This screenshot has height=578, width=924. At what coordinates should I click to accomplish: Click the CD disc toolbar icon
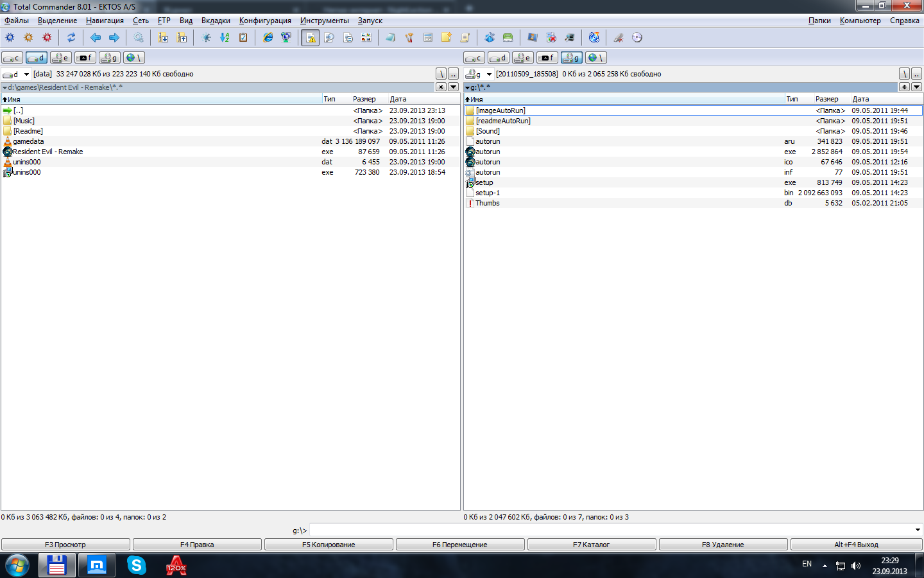tap(637, 37)
